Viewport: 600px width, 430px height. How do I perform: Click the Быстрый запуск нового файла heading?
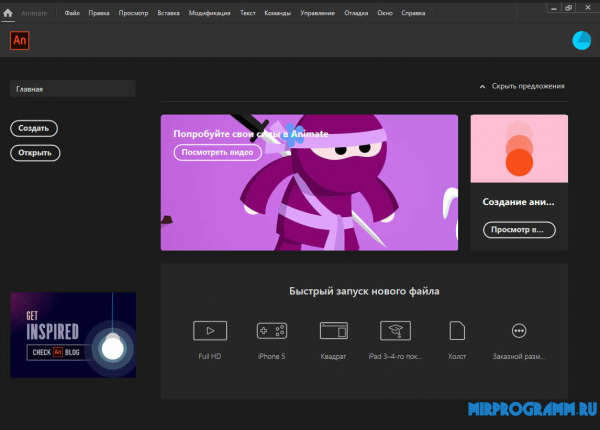[x=364, y=292]
